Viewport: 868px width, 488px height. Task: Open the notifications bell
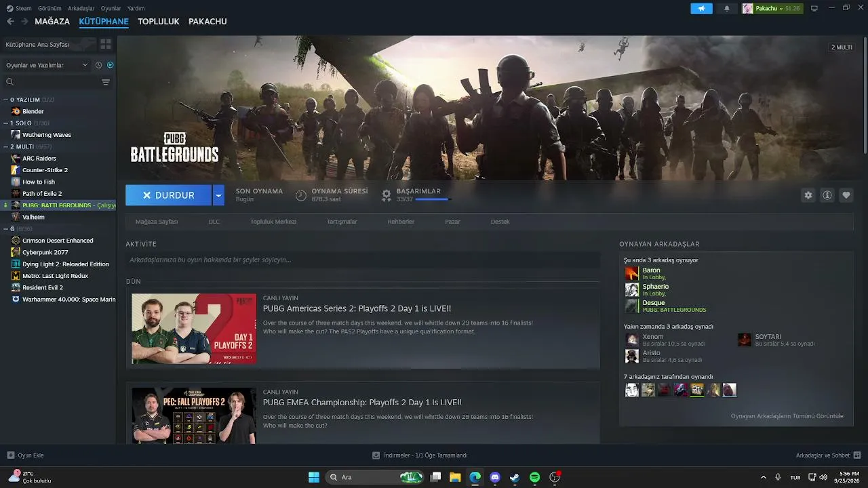(727, 8)
